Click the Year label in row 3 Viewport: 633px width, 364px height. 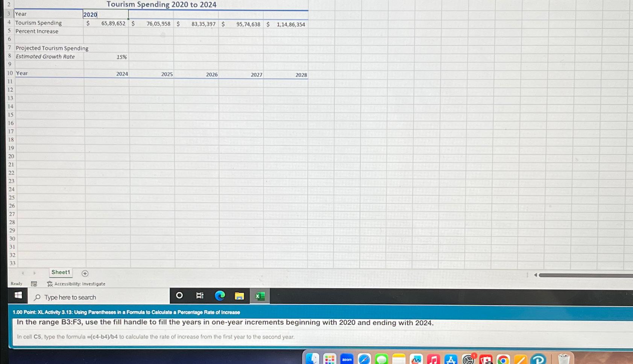[21, 14]
